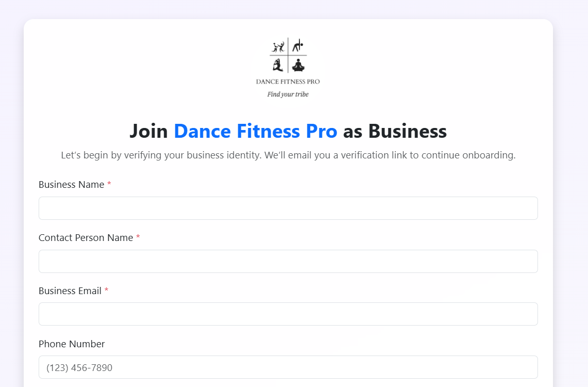Click the "Phone Number" field label
Viewport: 588px width, 387px height.
[x=72, y=344]
